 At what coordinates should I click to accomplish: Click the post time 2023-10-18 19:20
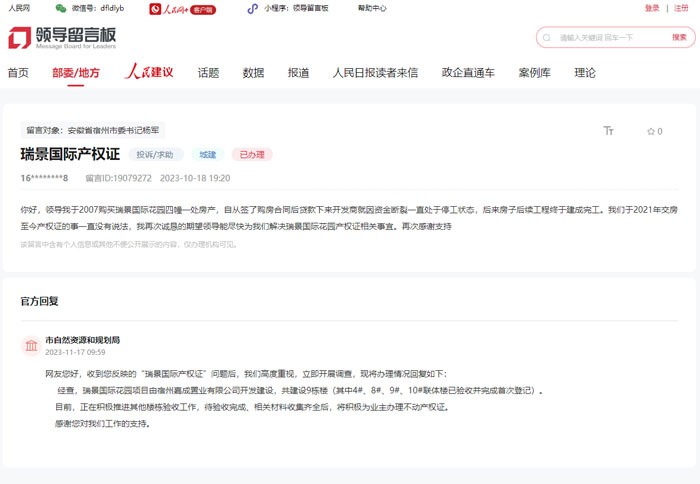pos(195,178)
